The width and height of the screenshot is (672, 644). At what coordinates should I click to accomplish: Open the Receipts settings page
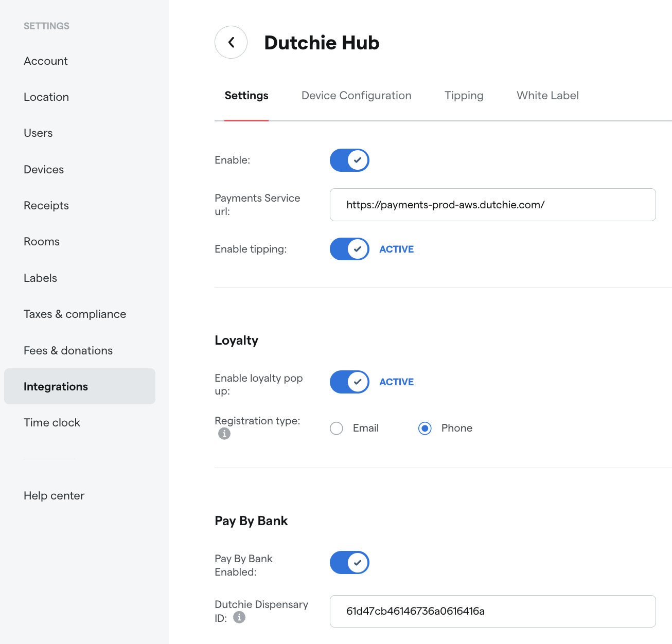[46, 205]
